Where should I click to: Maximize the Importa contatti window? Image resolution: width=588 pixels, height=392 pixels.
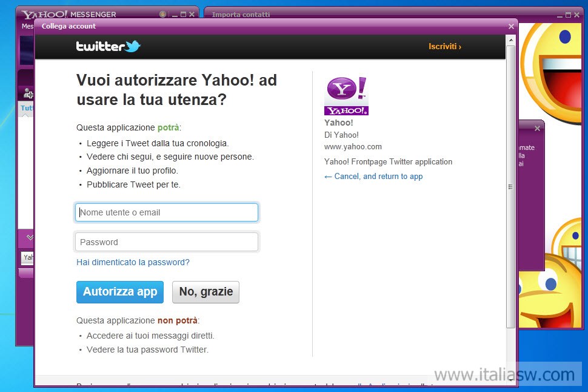point(568,15)
